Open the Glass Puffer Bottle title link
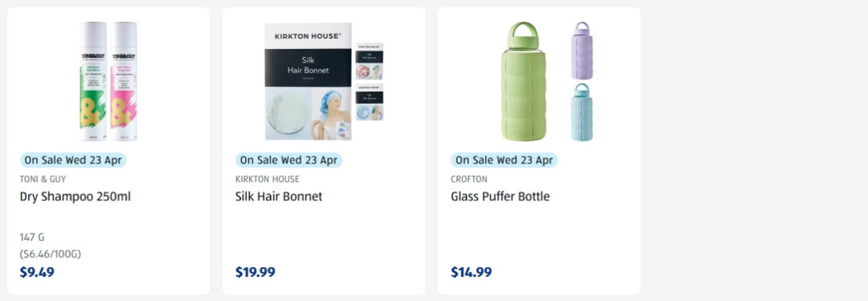Image resolution: width=868 pixels, height=301 pixels. tap(500, 197)
